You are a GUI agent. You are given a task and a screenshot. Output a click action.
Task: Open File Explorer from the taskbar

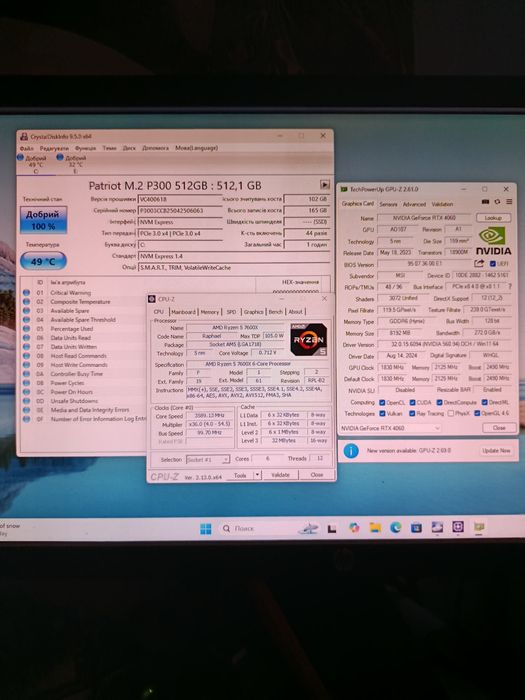pyautogui.click(x=375, y=528)
